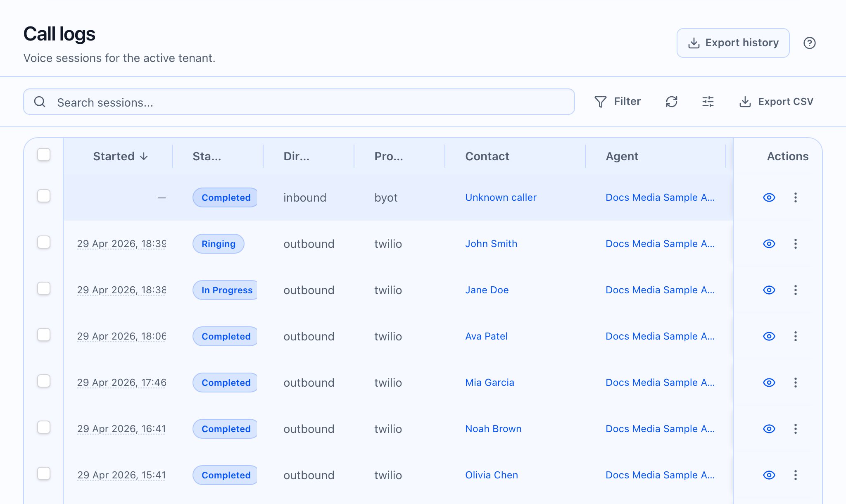Select the Mia Garcia row checkbox
The image size is (846, 504).
tap(44, 381)
